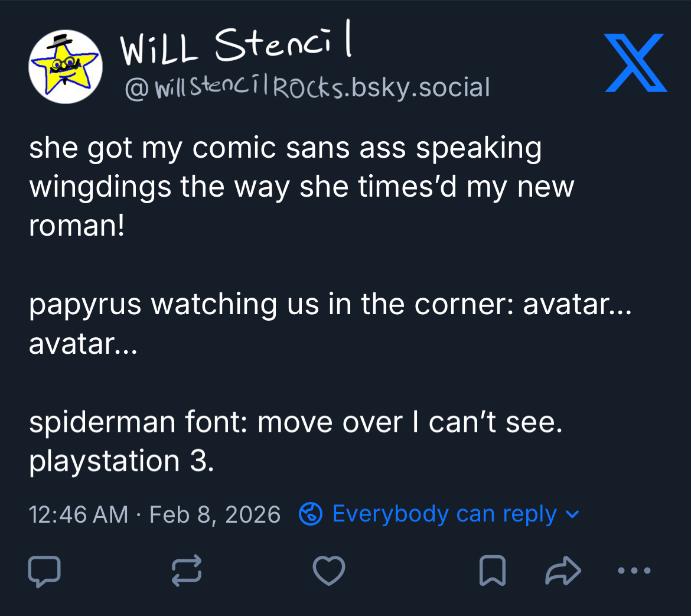
Task: Click the "spiderman font: move over" line
Action: 295,422
